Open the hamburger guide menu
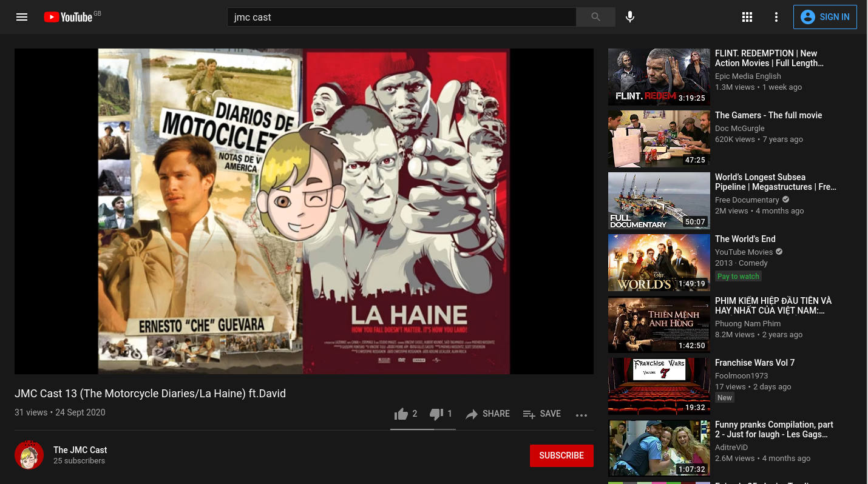 pos(22,17)
